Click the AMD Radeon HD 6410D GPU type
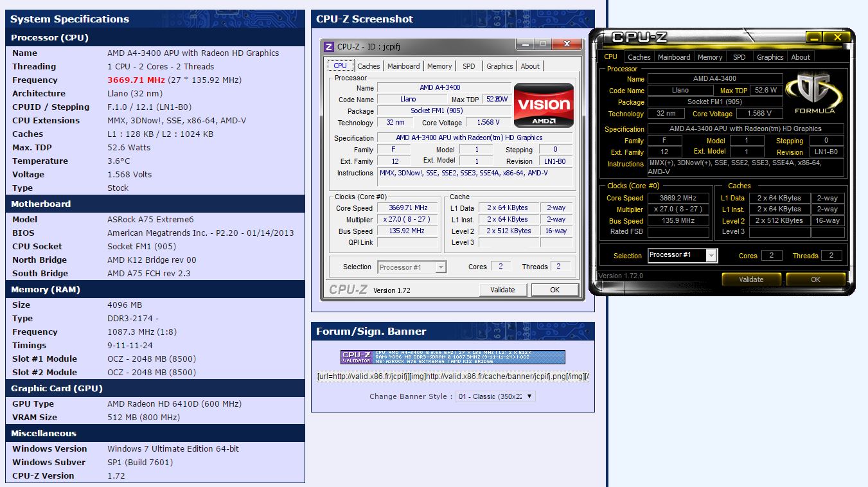 174,404
